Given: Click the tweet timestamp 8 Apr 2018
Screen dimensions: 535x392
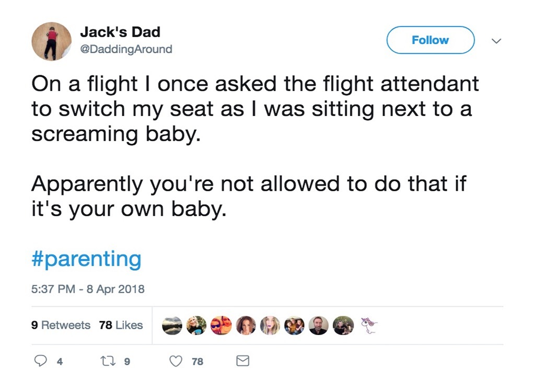Looking at the screenshot, I should click(x=87, y=289).
